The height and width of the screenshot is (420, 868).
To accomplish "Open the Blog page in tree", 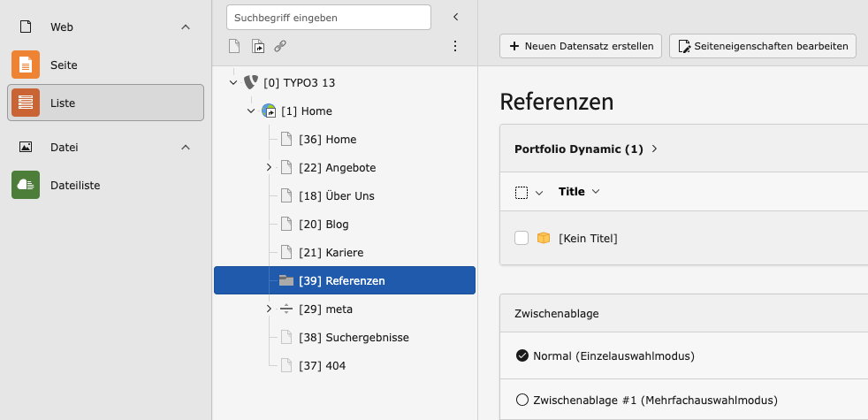I will click(x=337, y=224).
